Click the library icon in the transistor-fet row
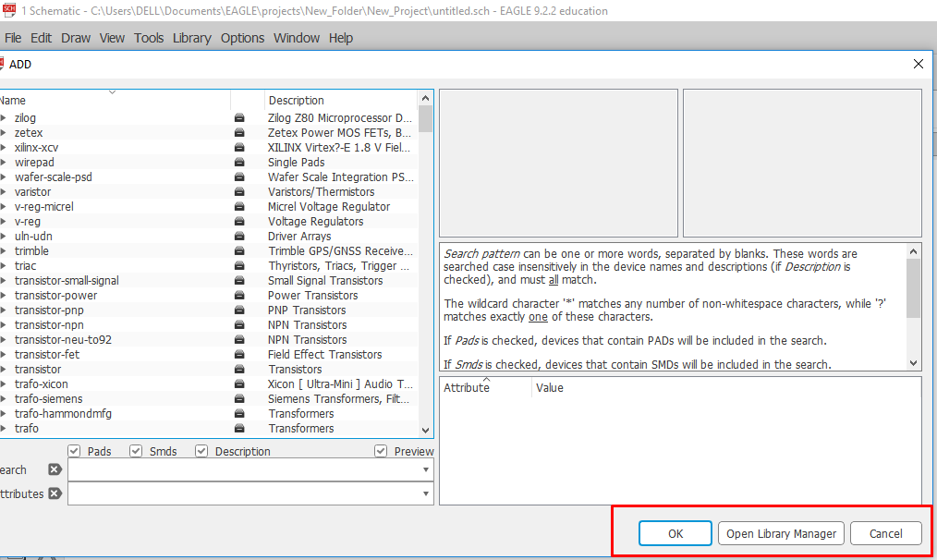The image size is (937, 560). [x=239, y=355]
